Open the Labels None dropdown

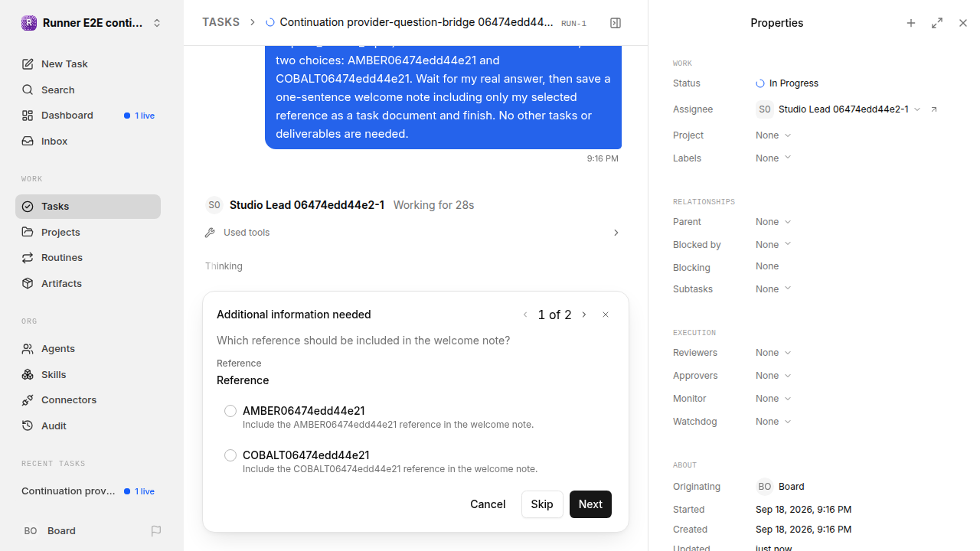pyautogui.click(x=773, y=158)
